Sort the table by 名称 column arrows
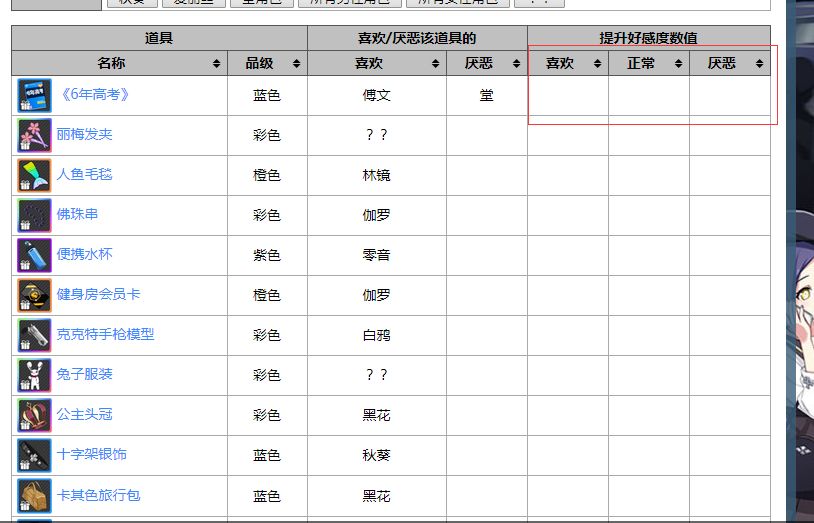The height and width of the screenshot is (523, 814). point(216,64)
